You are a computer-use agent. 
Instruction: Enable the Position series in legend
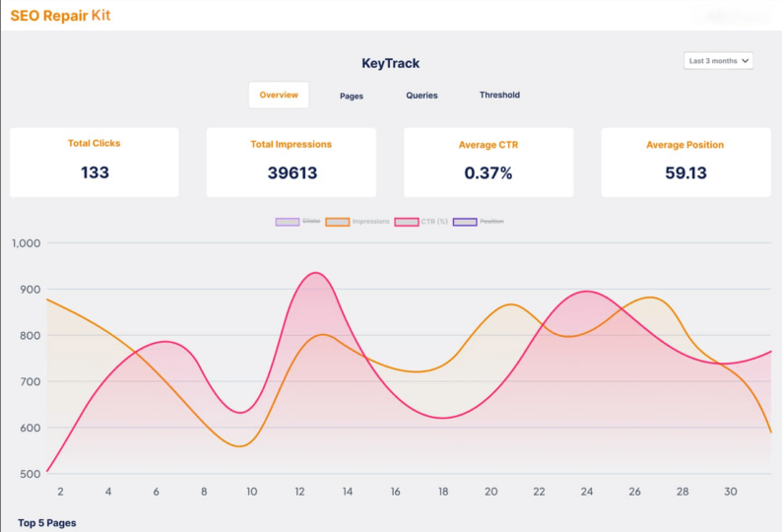click(491, 222)
